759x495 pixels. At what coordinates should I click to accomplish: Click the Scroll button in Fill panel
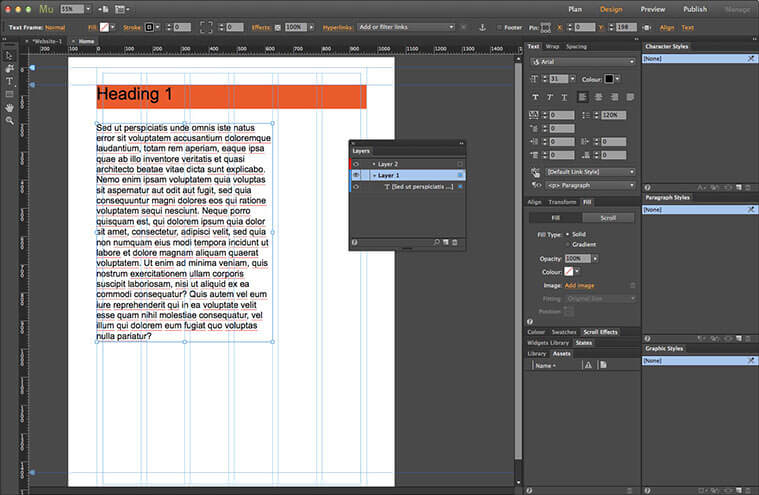tap(607, 217)
